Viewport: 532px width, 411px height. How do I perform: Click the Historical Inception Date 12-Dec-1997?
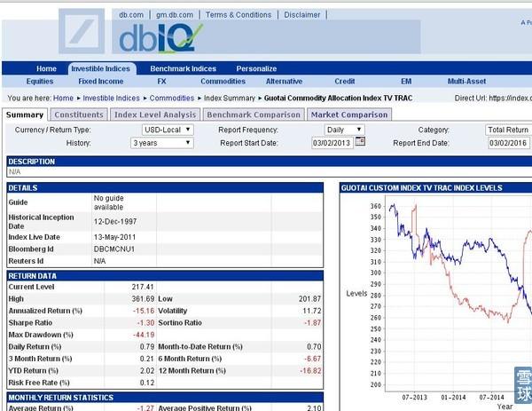[x=115, y=222]
